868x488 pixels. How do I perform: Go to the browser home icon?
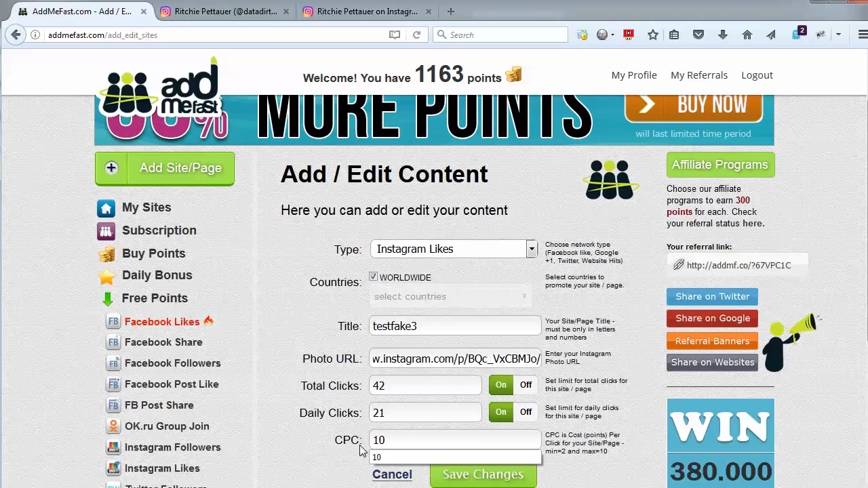747,35
